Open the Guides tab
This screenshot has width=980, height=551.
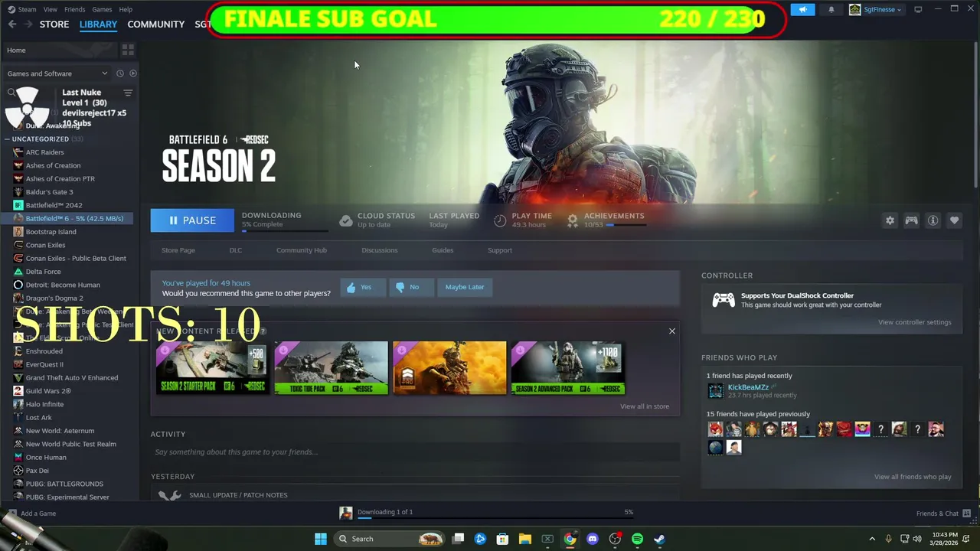[x=443, y=250]
